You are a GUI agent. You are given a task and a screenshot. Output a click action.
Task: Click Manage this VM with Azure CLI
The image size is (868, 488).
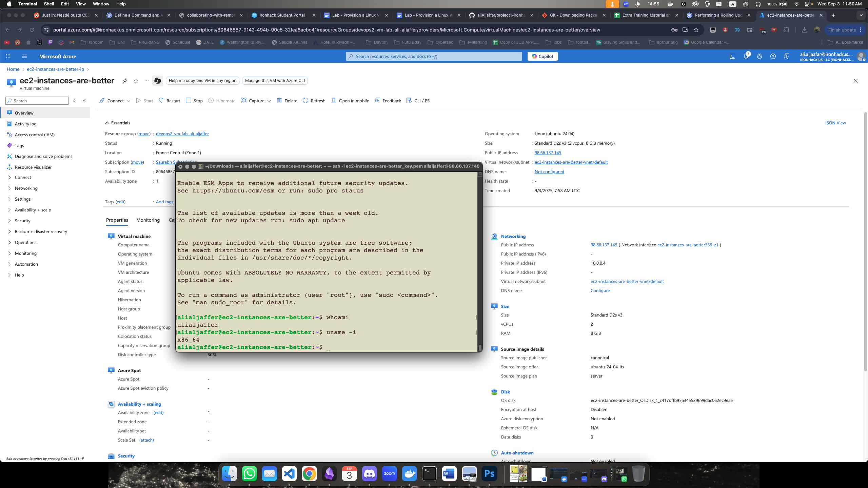(275, 81)
